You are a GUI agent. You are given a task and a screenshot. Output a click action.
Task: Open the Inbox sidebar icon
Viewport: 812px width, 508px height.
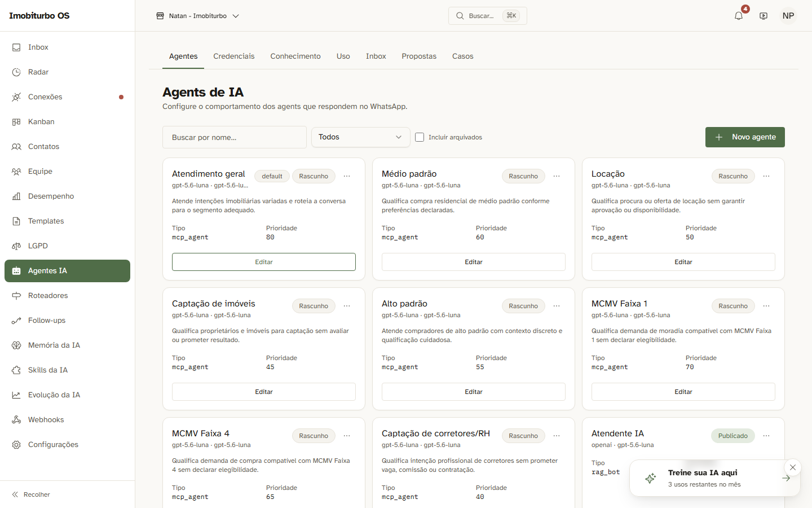[16, 47]
